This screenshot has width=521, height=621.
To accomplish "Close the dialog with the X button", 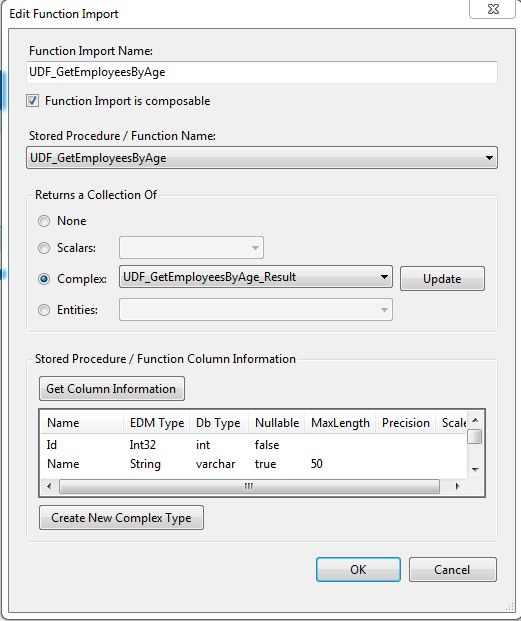I will point(493,9).
